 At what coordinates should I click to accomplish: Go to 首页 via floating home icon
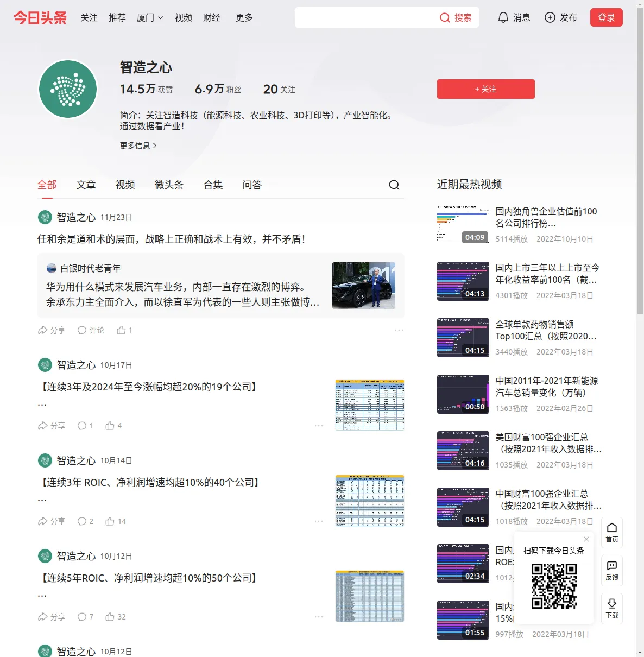click(x=612, y=533)
